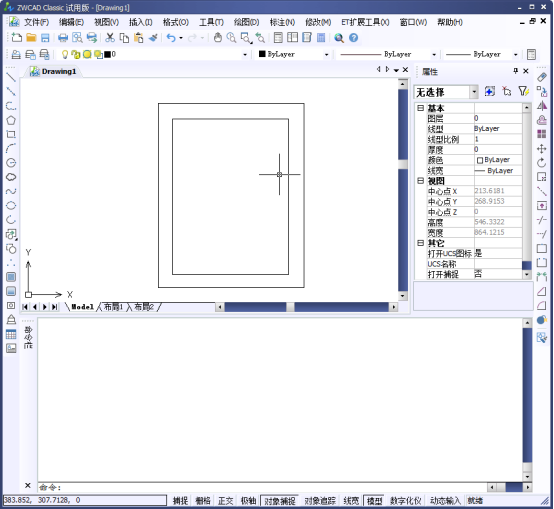Toggle 对象捕捉 object snap
Image resolution: width=554 pixels, height=509 pixels.
(x=280, y=501)
